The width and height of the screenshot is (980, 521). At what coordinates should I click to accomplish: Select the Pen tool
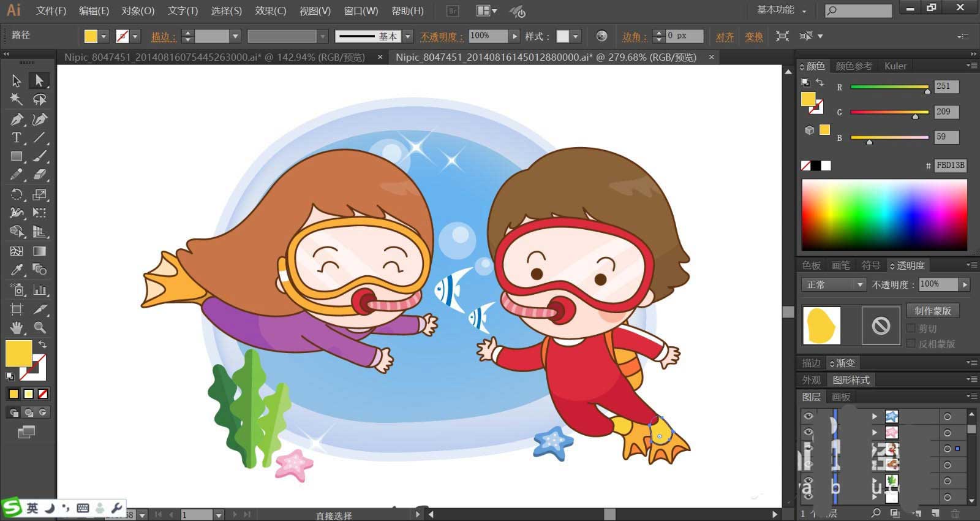pos(17,119)
